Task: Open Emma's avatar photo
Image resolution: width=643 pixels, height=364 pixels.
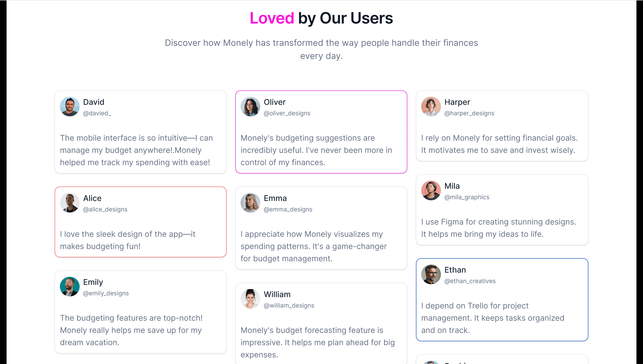Action: pos(250,203)
